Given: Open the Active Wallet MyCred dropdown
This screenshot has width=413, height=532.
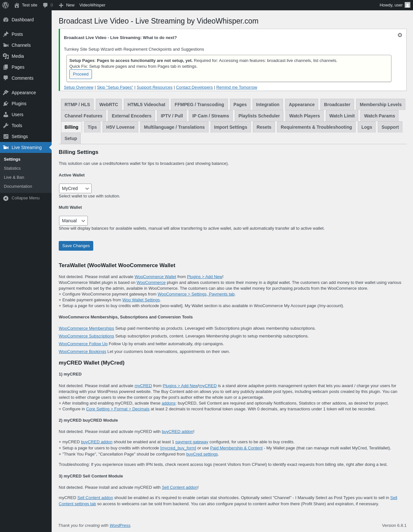Looking at the screenshot, I should coord(75,188).
